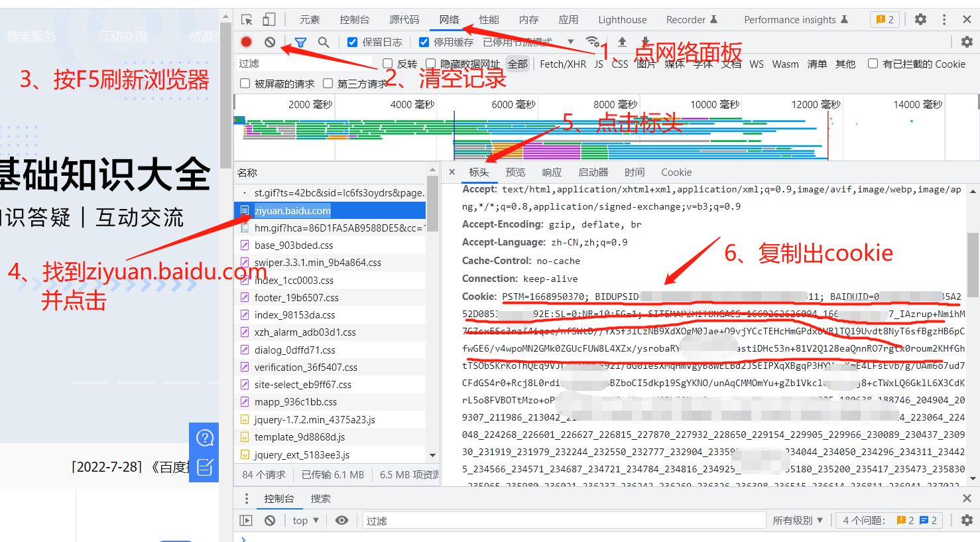Check the blocked requests checkbox

coord(245,84)
